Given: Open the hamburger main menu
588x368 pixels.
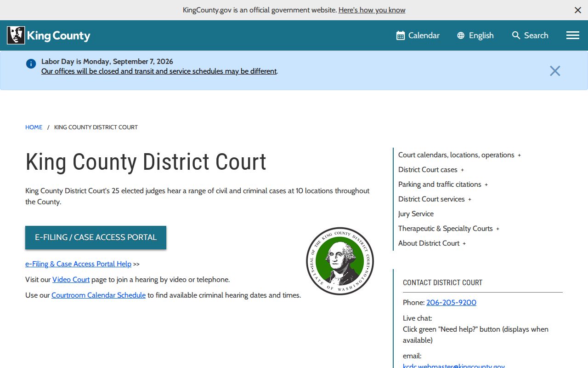Looking at the screenshot, I should point(573,35).
